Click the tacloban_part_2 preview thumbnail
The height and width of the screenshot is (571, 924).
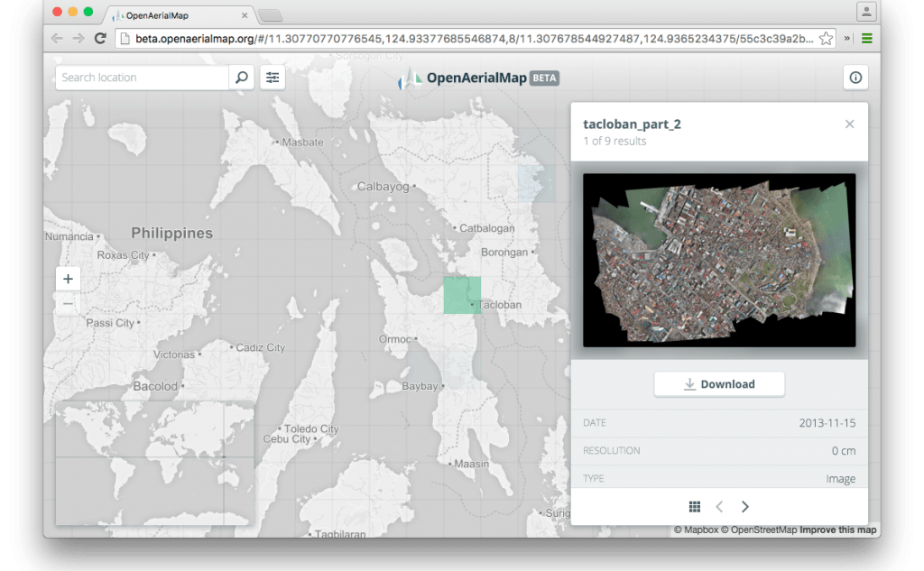tap(719, 260)
